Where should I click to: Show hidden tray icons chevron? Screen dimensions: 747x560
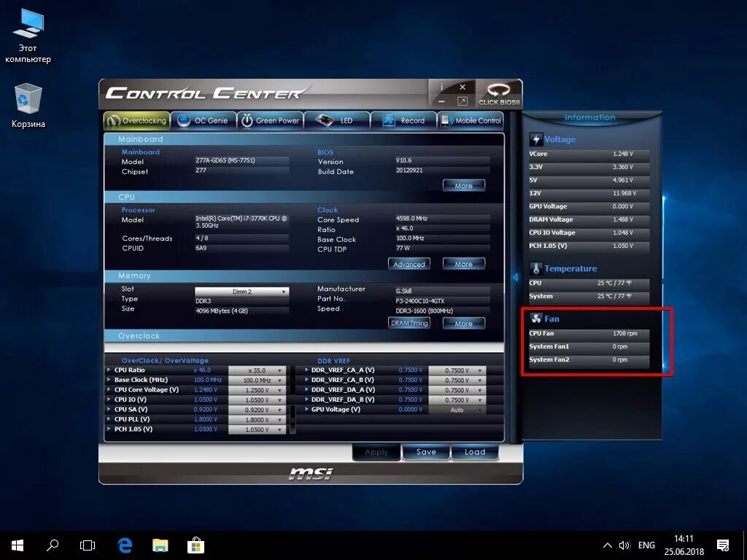coord(607,545)
